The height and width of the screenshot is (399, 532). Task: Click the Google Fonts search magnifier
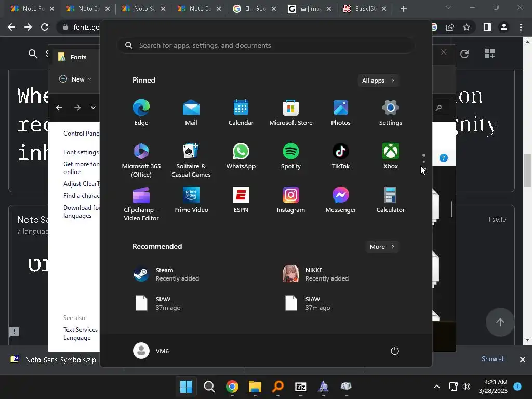(33, 54)
